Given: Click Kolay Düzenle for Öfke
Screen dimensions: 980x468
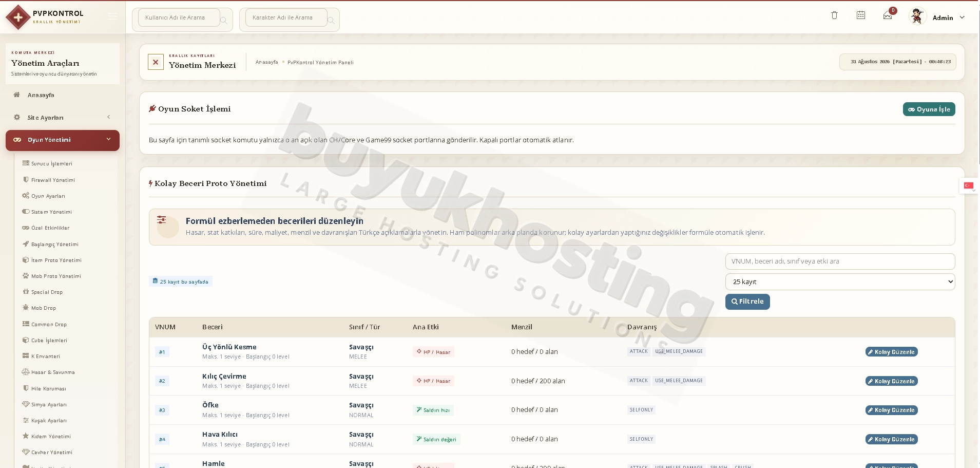Looking at the screenshot, I should pos(892,410).
